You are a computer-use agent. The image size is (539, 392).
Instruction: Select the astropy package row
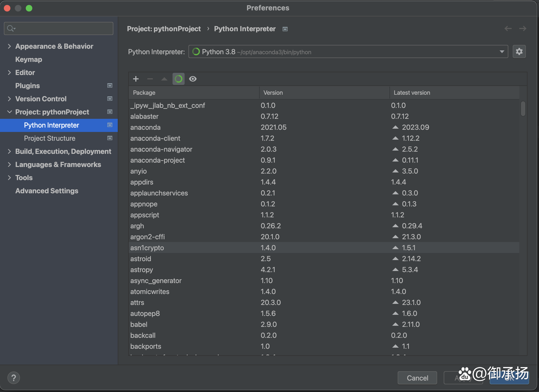click(324, 270)
